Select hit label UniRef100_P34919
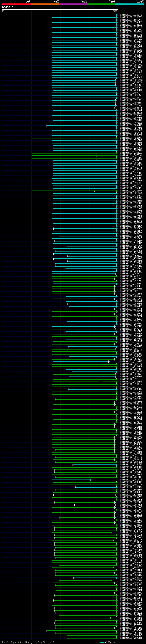The height and width of the screenshot is (644, 146). pos(131,319)
